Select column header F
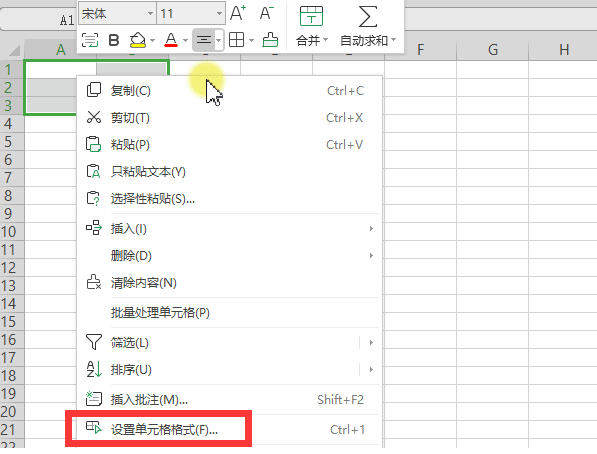Screen dimensions: 597x454 (x=420, y=50)
